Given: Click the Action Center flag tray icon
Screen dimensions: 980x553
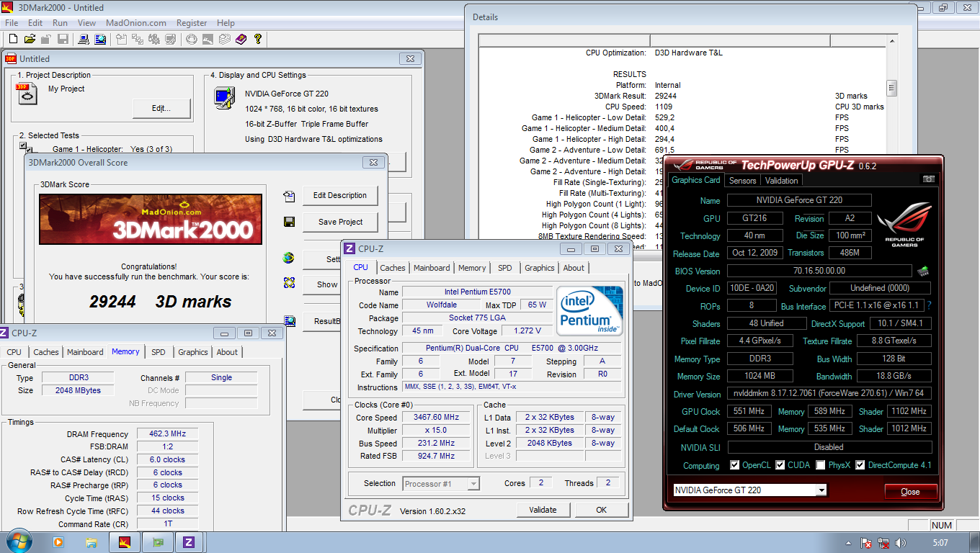Looking at the screenshot, I should point(866,542).
